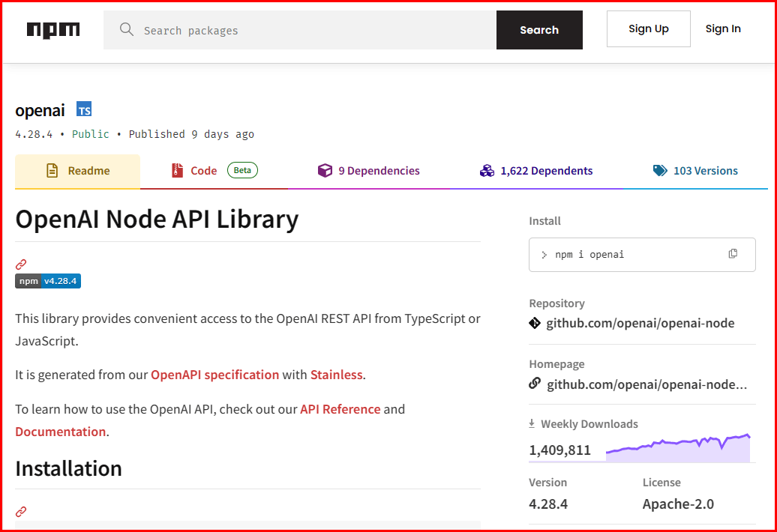
Task: Click the TypeScript TS badge icon
Action: click(x=84, y=109)
